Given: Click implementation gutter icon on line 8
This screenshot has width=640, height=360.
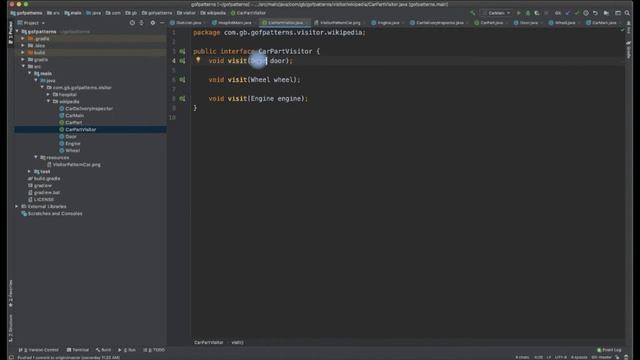Looking at the screenshot, I should (x=182, y=99).
